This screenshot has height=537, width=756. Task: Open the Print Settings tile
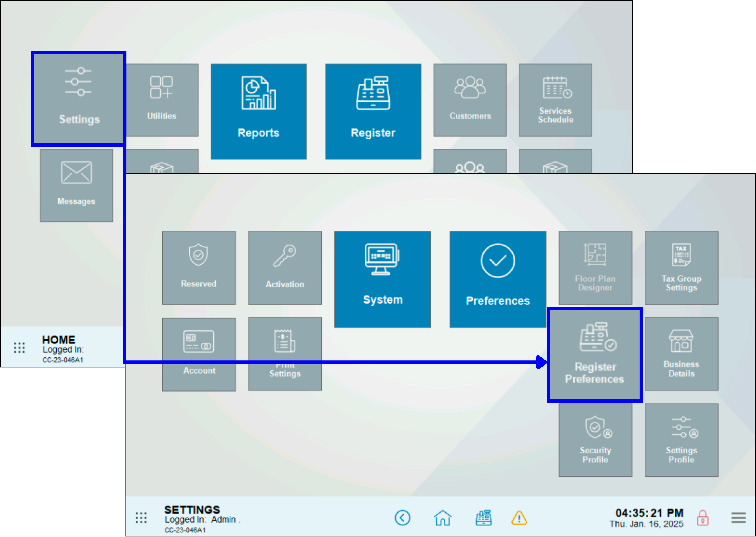[x=285, y=354]
